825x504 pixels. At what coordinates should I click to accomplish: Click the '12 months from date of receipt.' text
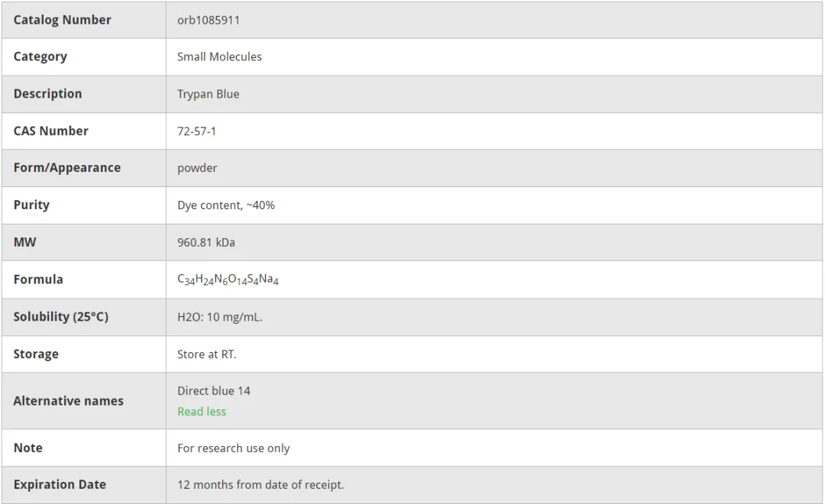tap(260, 485)
